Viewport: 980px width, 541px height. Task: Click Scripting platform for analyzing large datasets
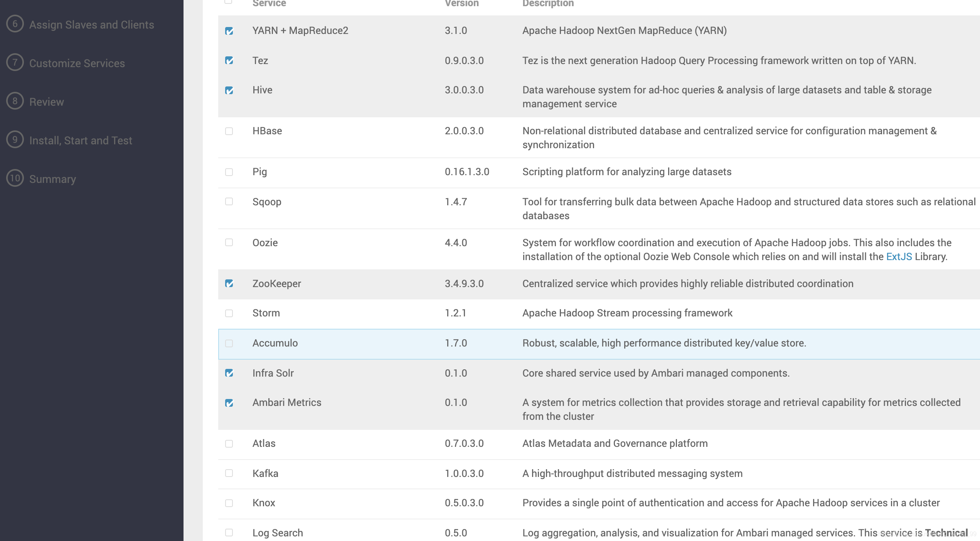coord(627,172)
